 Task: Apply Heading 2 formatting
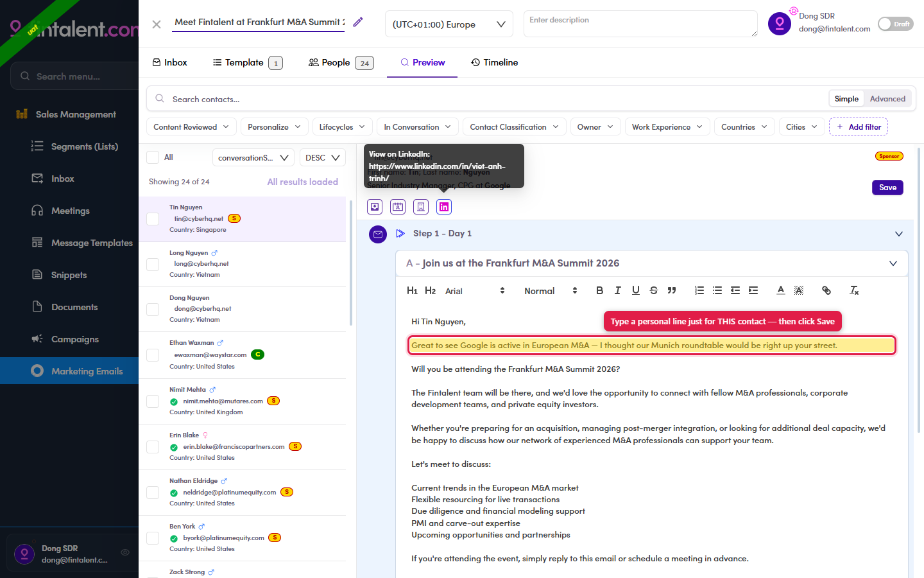click(430, 291)
